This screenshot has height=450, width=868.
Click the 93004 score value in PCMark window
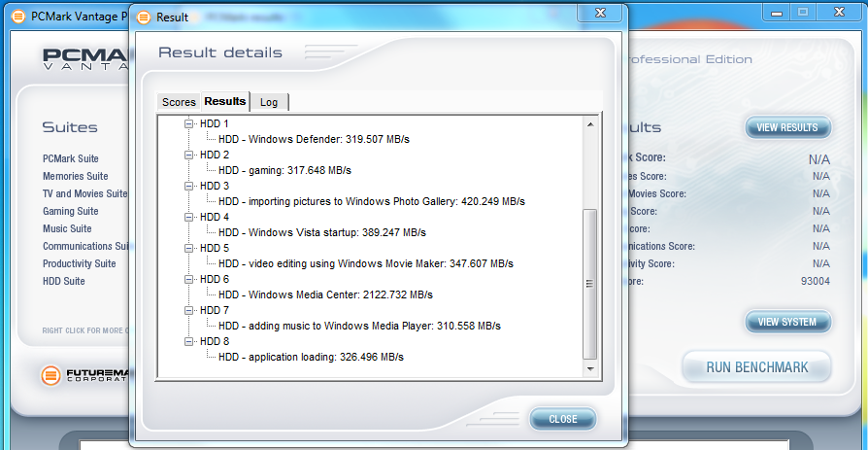click(x=815, y=281)
